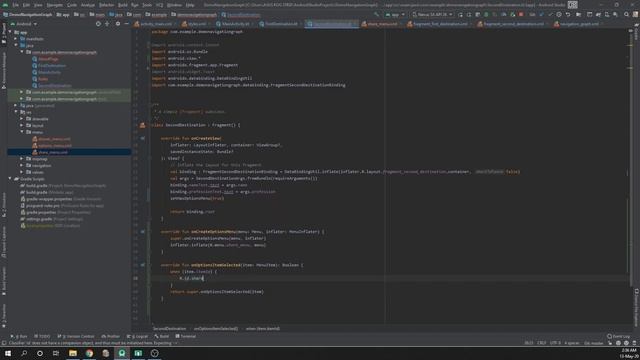The height and width of the screenshot is (360, 640).
Task: Click the Task View taskbar icon
Action: pos(56,353)
